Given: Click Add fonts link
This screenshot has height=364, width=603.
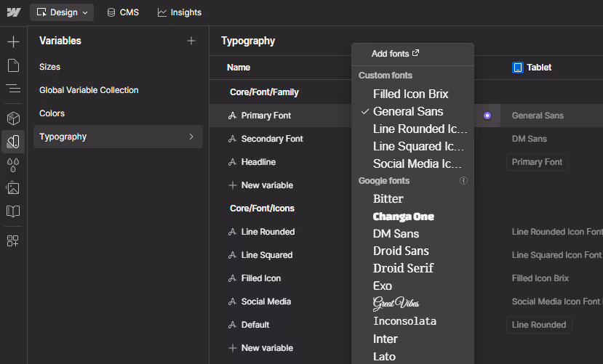Looking at the screenshot, I should tap(396, 54).
